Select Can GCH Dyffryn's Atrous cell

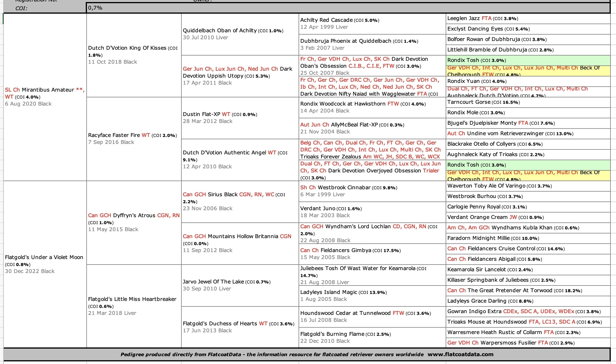pyautogui.click(x=134, y=223)
